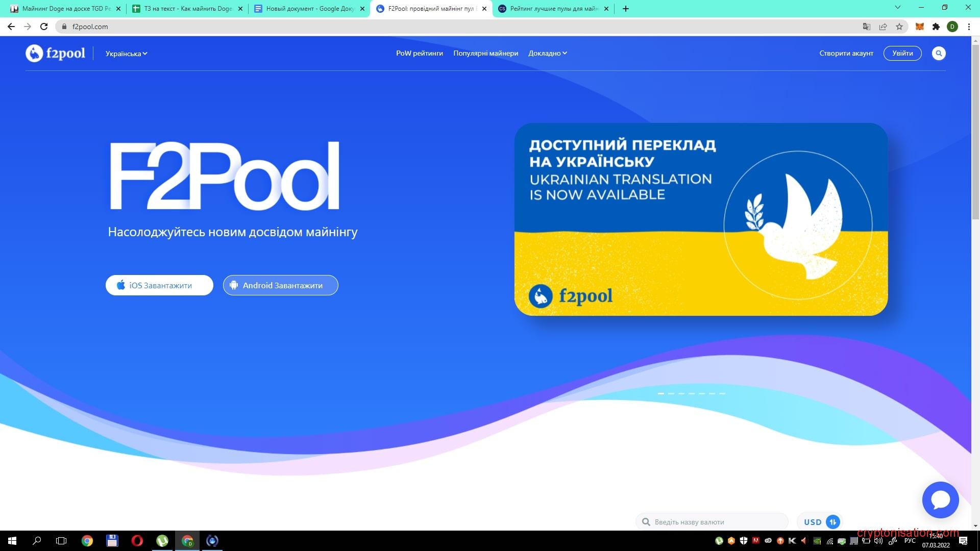Open the Extensions puzzle icon

coord(936,27)
